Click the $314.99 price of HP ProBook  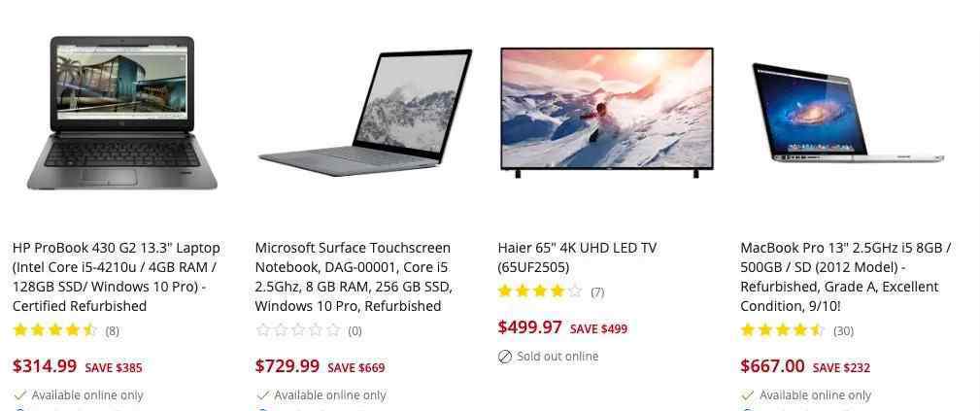45,366
